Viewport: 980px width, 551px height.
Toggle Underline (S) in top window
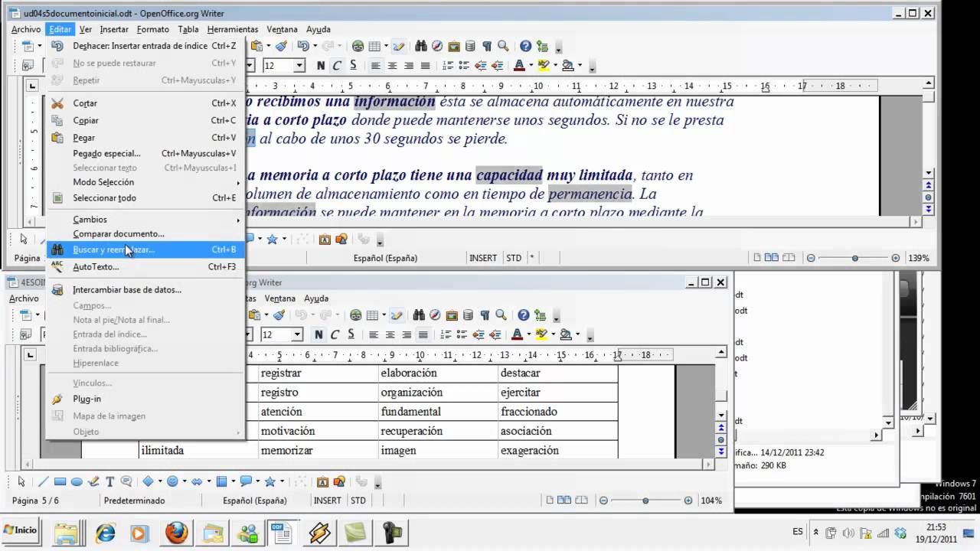click(x=352, y=66)
